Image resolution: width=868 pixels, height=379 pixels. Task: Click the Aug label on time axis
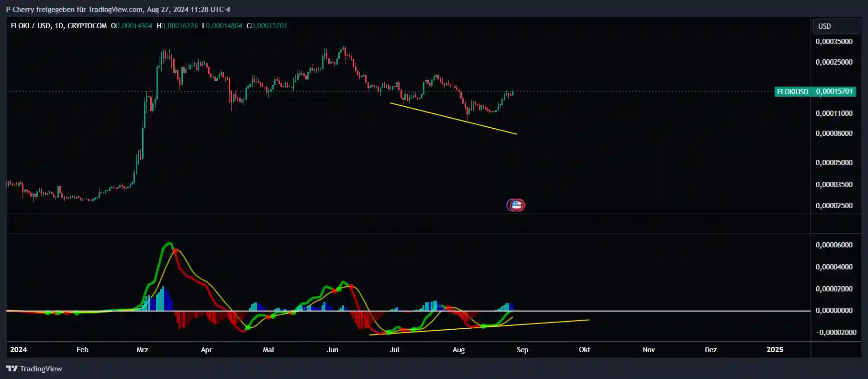(x=458, y=350)
